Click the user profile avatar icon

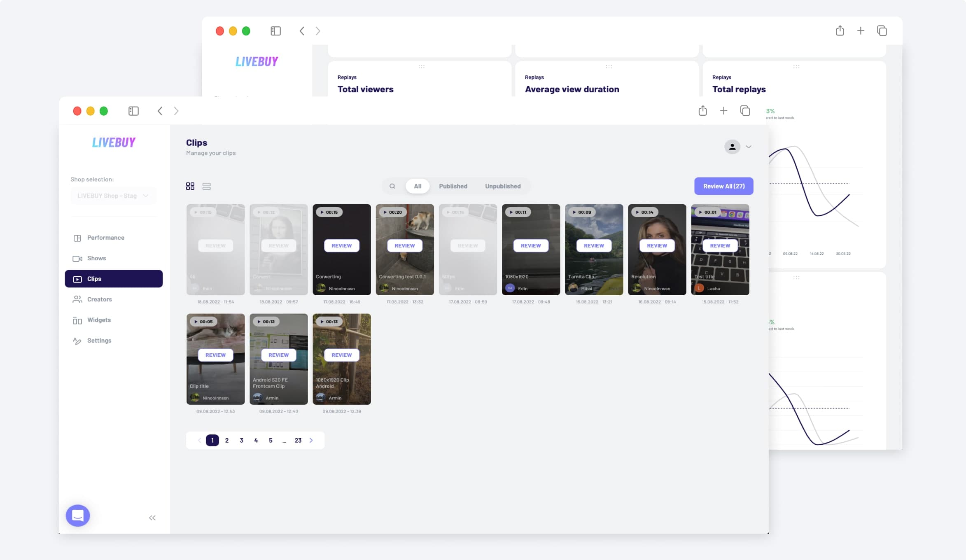click(x=732, y=147)
